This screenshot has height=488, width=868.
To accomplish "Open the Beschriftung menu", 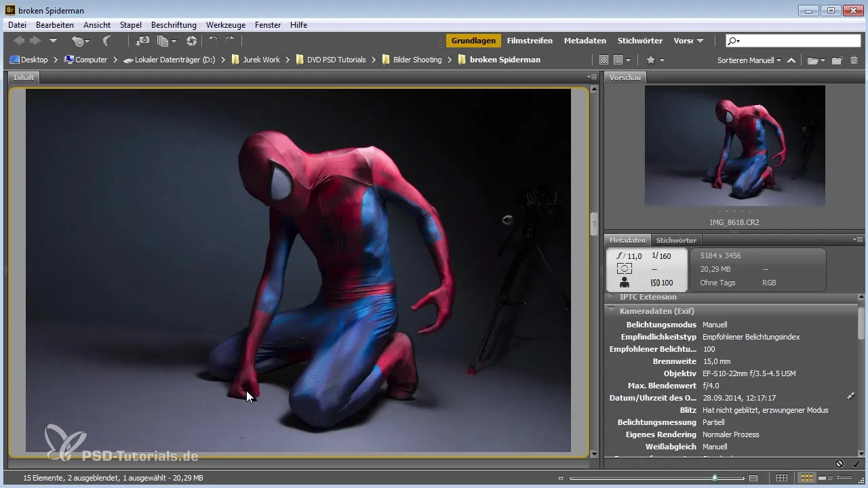I will pyautogui.click(x=174, y=25).
